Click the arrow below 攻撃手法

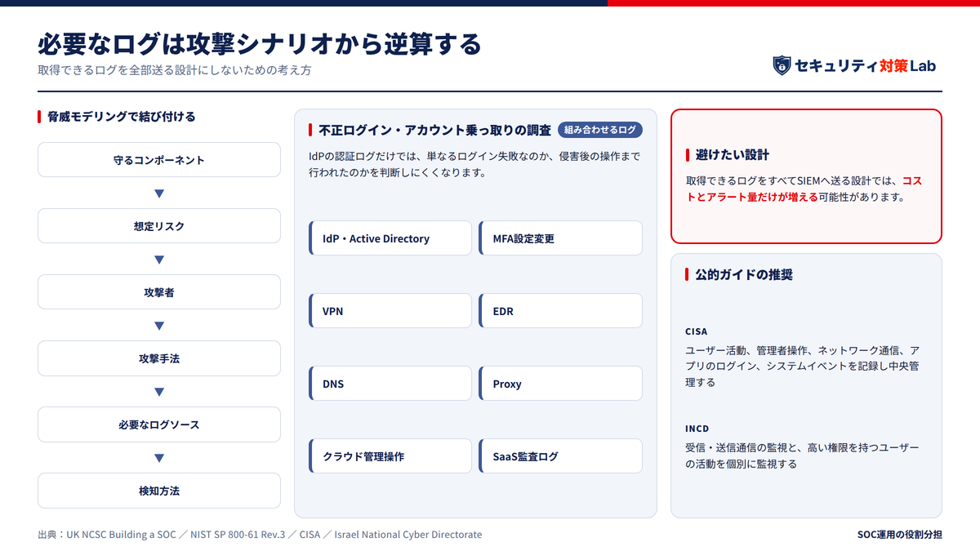click(159, 392)
